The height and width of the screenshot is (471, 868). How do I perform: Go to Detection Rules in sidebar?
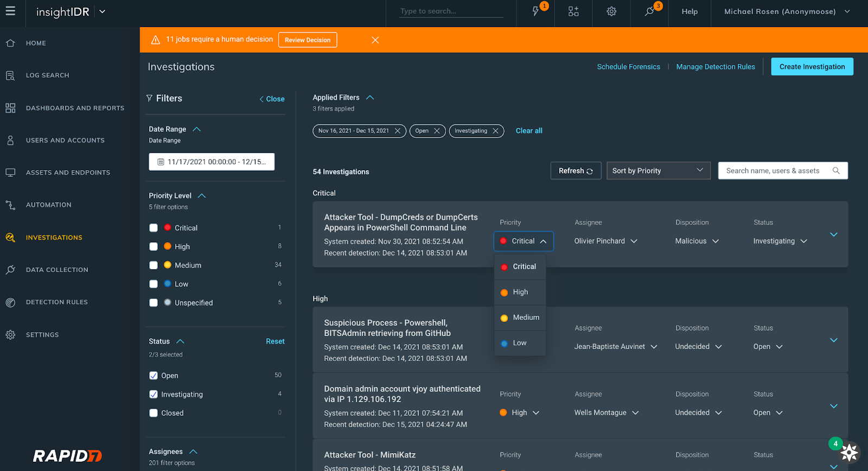point(56,302)
